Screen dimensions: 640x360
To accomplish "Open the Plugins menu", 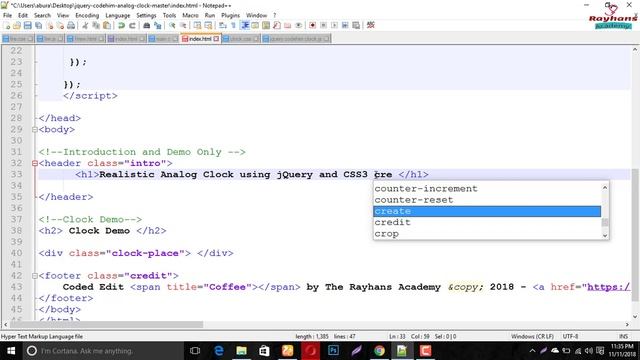I will pos(231,16).
